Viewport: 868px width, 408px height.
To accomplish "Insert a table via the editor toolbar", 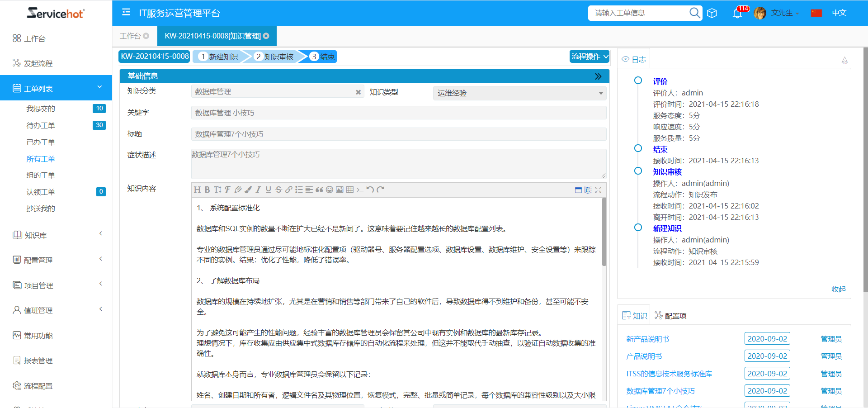I will click(x=350, y=190).
